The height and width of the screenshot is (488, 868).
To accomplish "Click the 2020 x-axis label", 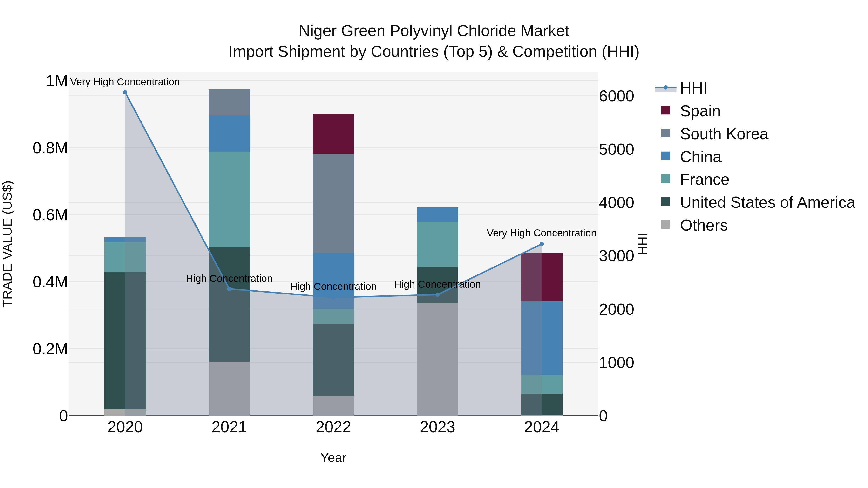I will click(x=125, y=427).
